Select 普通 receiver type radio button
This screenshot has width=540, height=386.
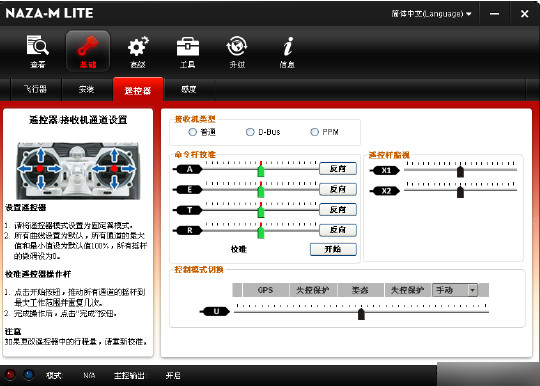click(192, 132)
